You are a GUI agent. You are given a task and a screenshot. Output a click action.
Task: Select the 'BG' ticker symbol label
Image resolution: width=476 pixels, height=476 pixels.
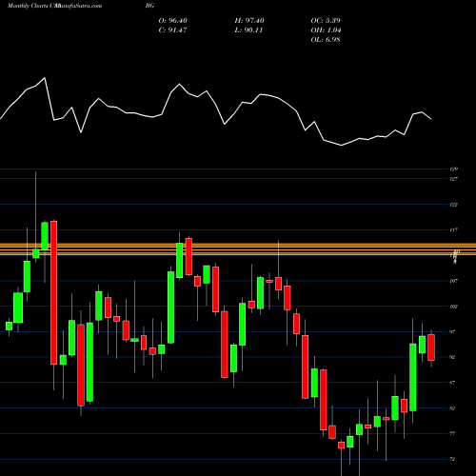149,6
